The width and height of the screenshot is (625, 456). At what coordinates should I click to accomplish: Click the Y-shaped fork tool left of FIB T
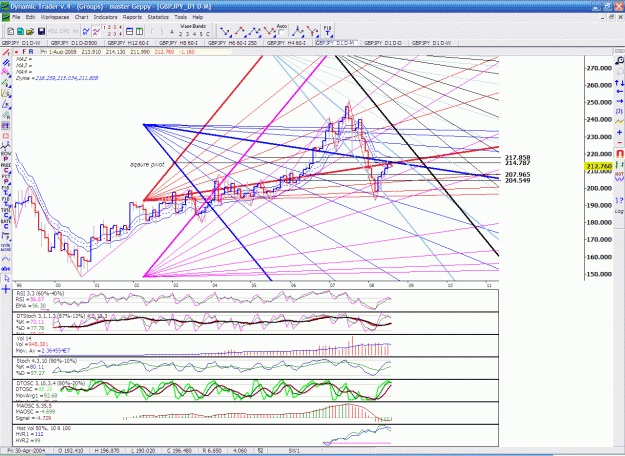click(313, 31)
